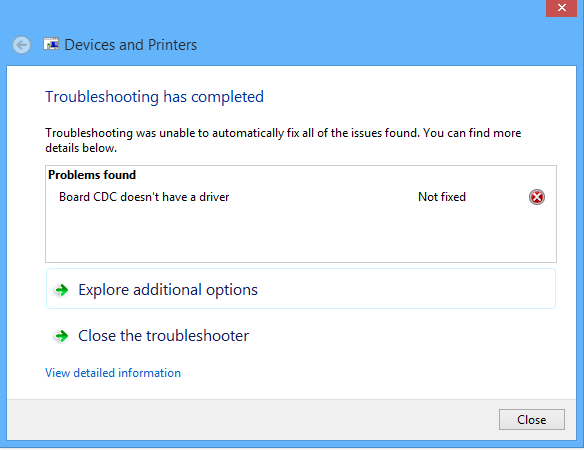Close the window with the red X

561,8
